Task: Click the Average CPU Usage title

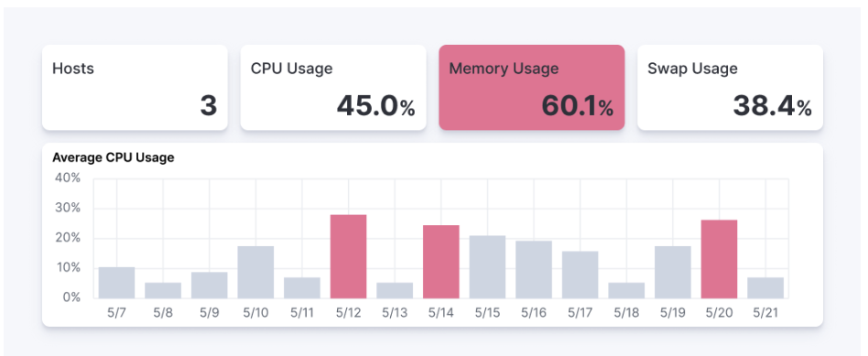Action: click(114, 157)
